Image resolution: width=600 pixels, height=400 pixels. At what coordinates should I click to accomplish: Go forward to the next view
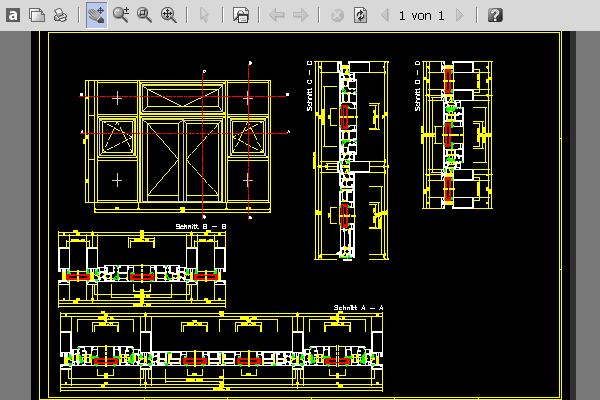(x=301, y=15)
